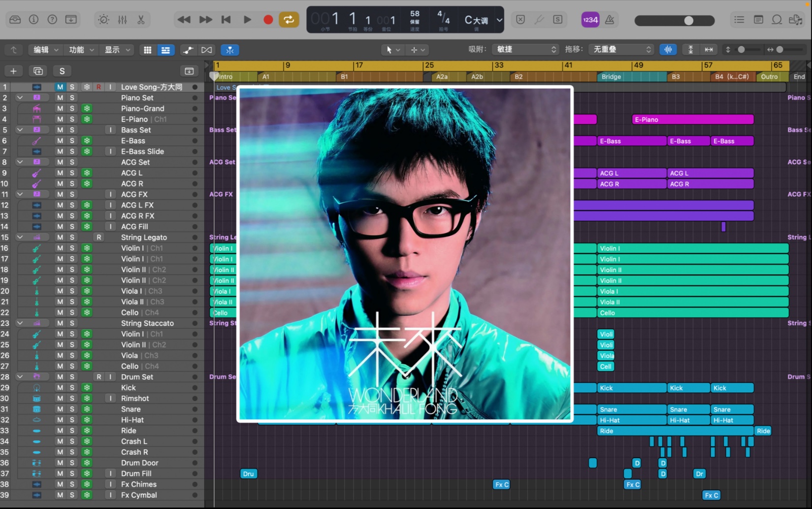The height and width of the screenshot is (509, 812).
Task: Open the 敏捷 snap dropdown
Action: click(525, 49)
